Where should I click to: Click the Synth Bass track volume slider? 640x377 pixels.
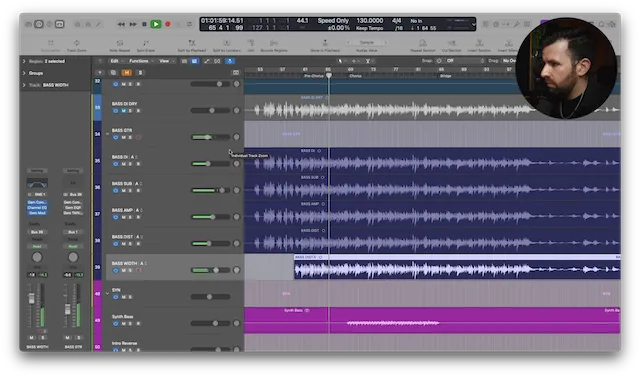click(x=211, y=323)
